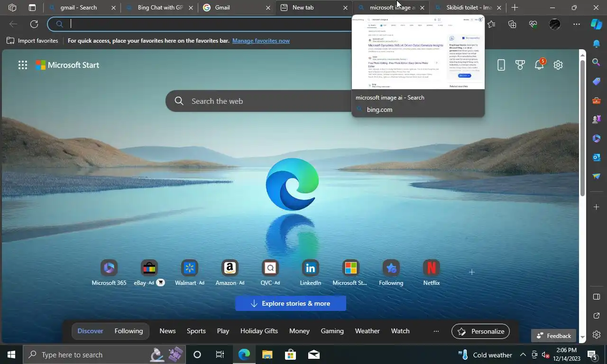The height and width of the screenshot is (364, 607).
Task: Open Settings and more ellipsis menu
Action: tap(577, 24)
